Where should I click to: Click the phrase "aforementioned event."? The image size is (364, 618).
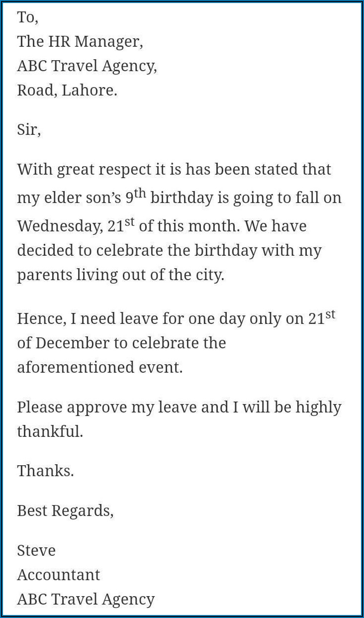(x=99, y=368)
